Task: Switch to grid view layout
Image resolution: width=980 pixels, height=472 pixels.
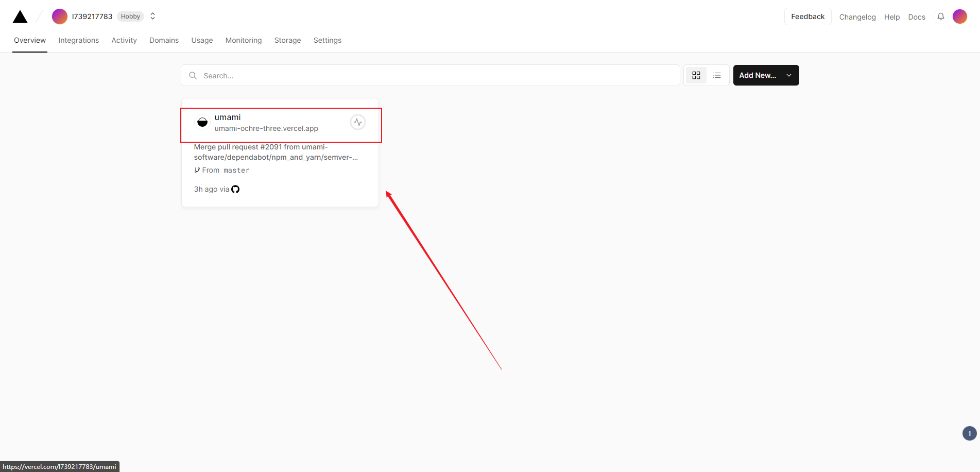Action: pyautogui.click(x=696, y=75)
